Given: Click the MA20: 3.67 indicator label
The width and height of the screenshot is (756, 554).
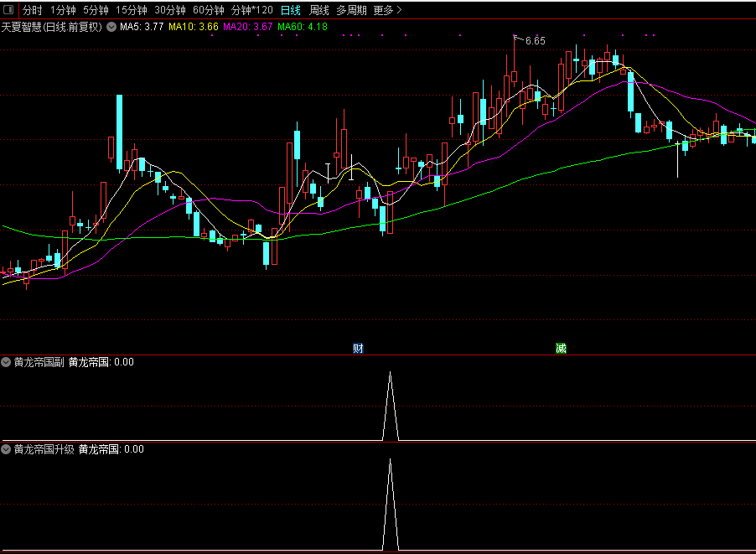Looking at the screenshot, I should click(248, 27).
